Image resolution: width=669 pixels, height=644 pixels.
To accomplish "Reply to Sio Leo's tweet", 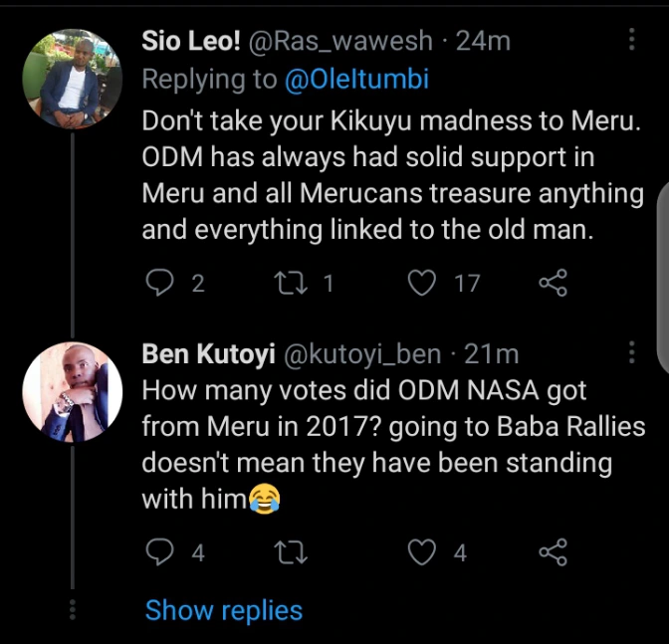I will (160, 284).
